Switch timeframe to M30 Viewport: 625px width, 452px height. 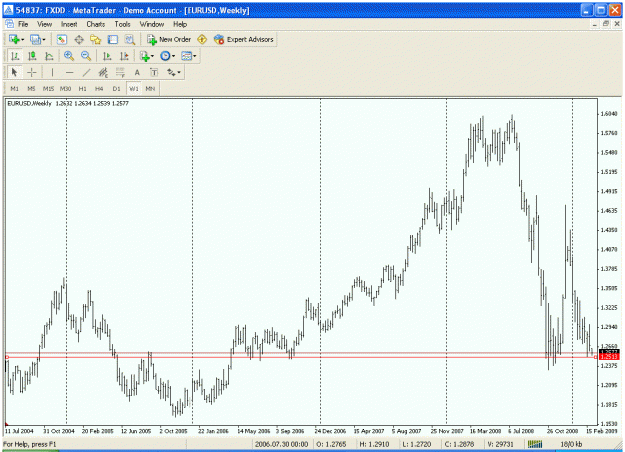(65, 89)
